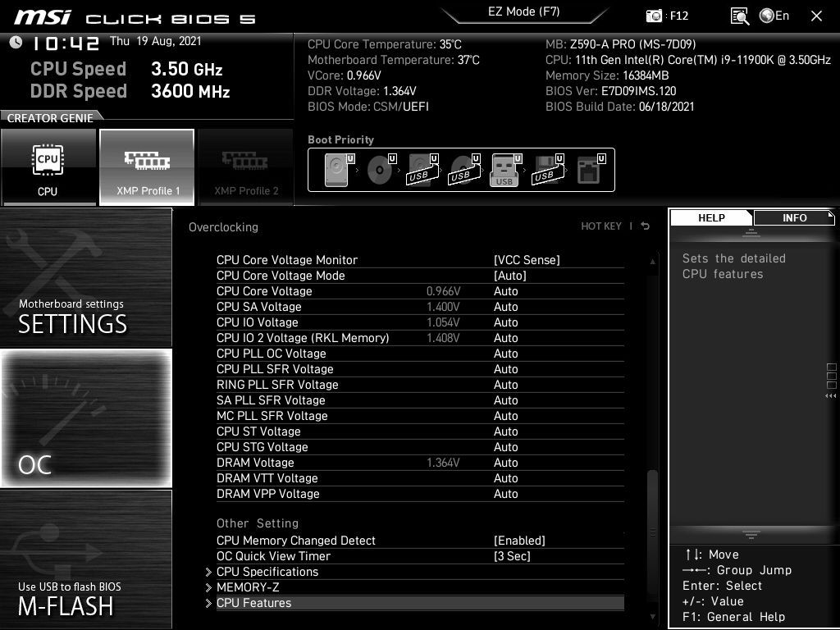
Task: Edit CPU Core Voltage Auto value
Action: point(505,291)
